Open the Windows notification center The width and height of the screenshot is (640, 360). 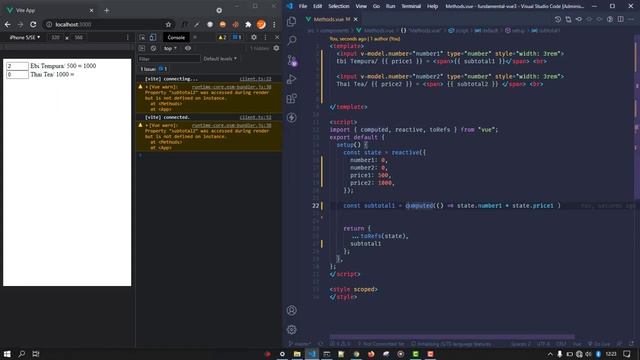pos(627,354)
